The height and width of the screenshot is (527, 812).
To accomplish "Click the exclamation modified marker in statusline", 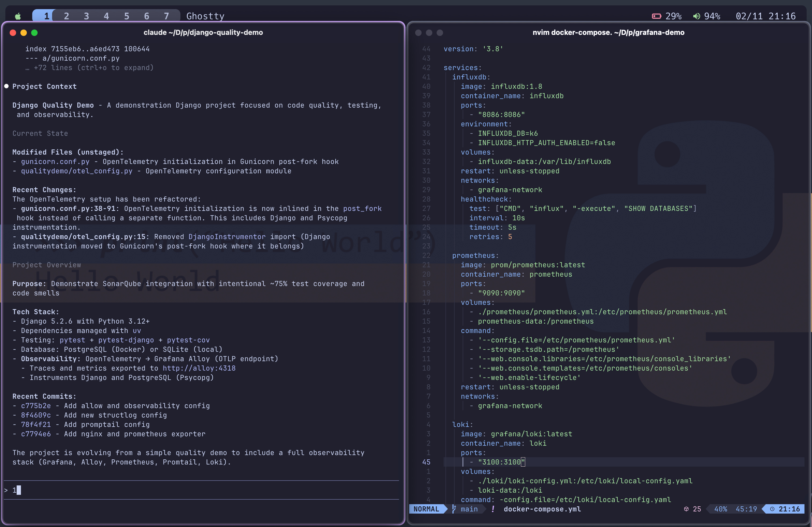I will (493, 508).
